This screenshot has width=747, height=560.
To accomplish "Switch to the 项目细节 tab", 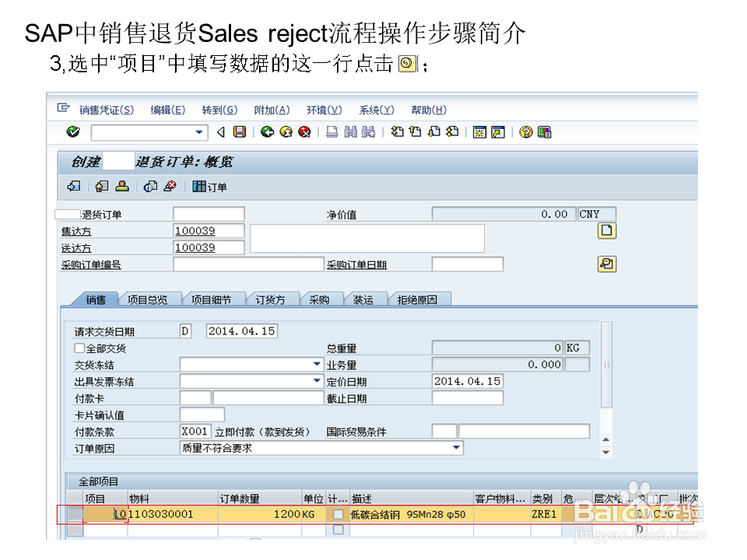I will (x=211, y=299).
